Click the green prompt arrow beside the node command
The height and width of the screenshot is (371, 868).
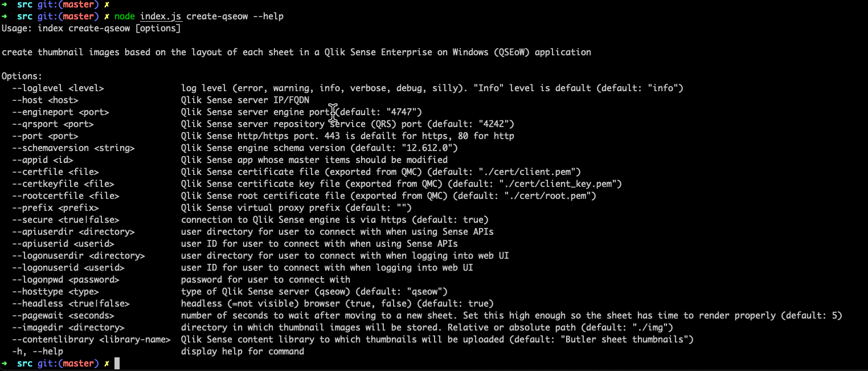(x=5, y=16)
